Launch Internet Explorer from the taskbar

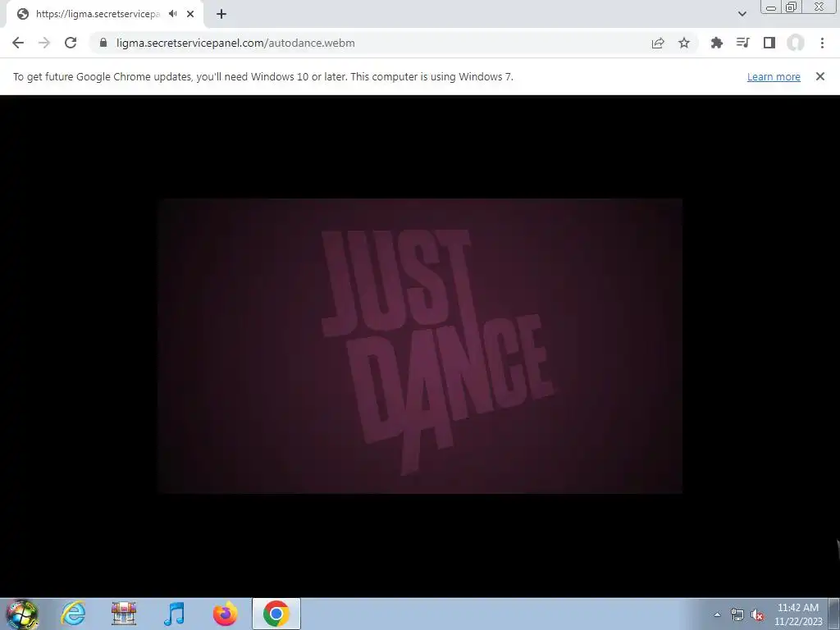tap(73, 614)
